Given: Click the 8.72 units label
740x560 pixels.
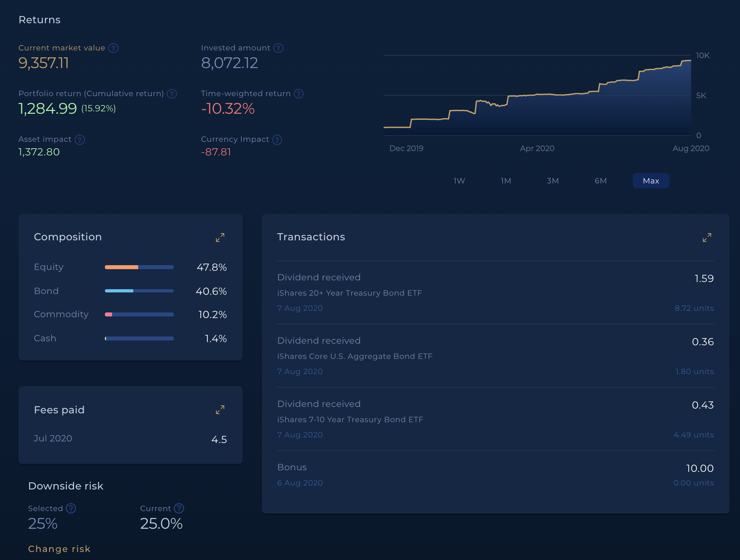Looking at the screenshot, I should [x=694, y=308].
